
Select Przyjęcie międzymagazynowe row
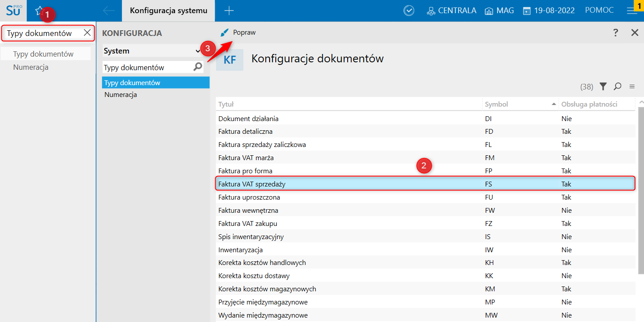[426, 302]
